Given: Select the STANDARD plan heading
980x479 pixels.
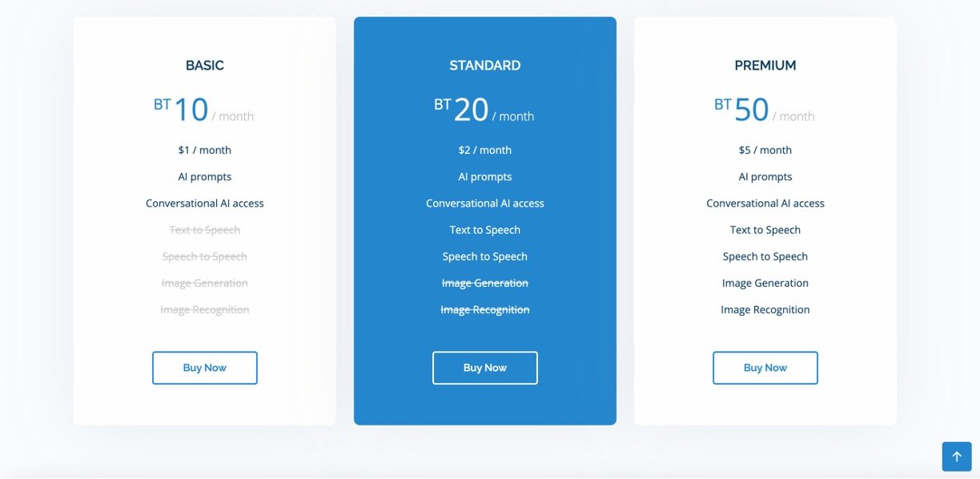Looking at the screenshot, I should 485,66.
